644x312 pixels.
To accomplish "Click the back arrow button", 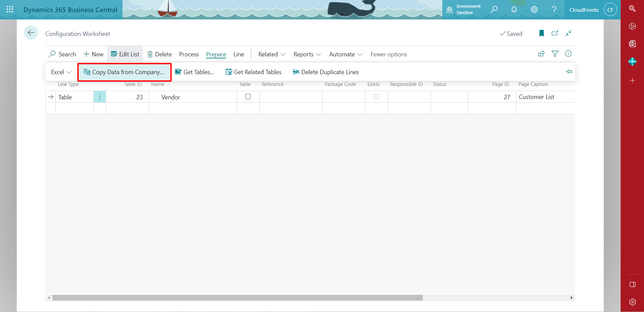I will (x=31, y=33).
